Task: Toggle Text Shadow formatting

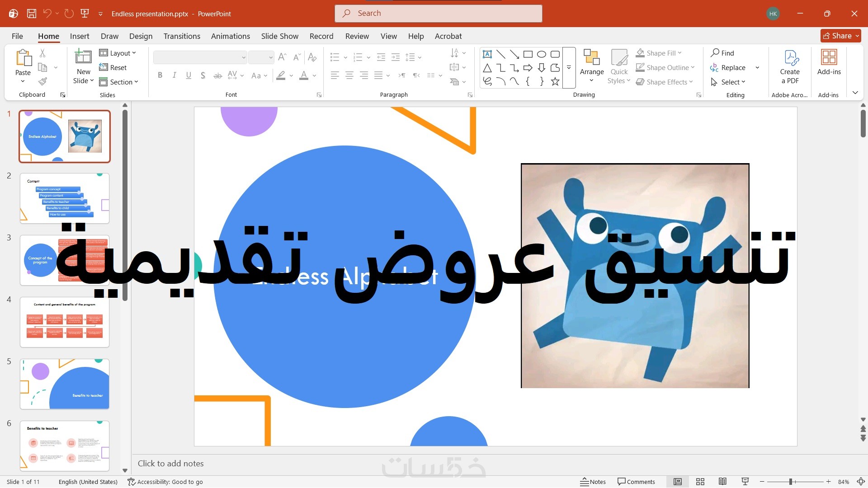Action: click(203, 75)
